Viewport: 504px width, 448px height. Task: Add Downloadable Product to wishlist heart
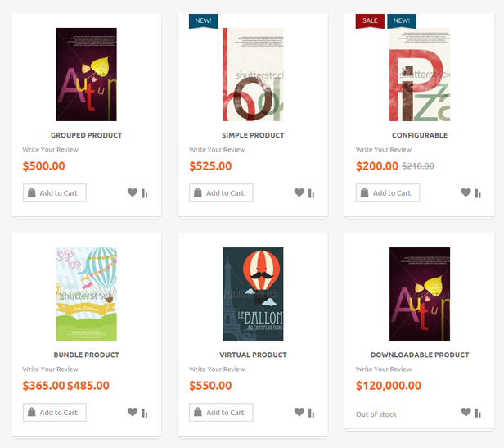click(x=466, y=412)
